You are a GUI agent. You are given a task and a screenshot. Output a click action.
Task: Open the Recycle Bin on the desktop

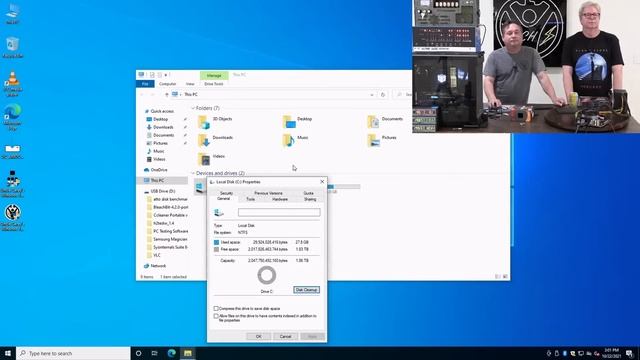point(13,48)
